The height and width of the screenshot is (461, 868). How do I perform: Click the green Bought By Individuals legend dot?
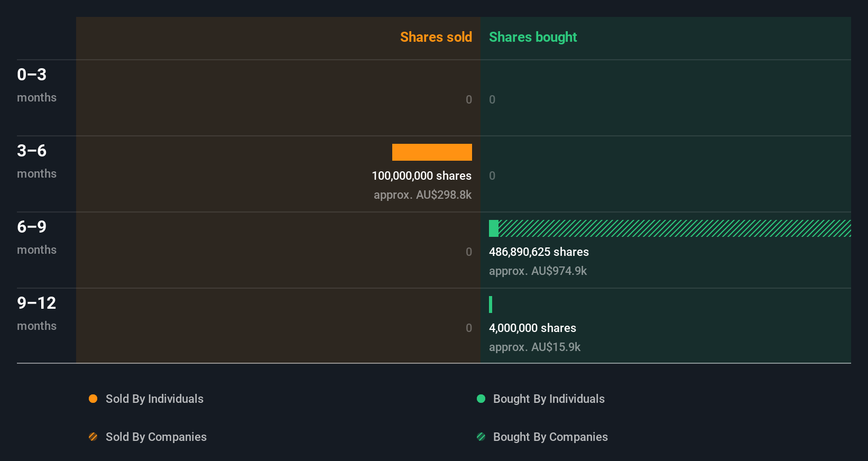[x=481, y=399]
